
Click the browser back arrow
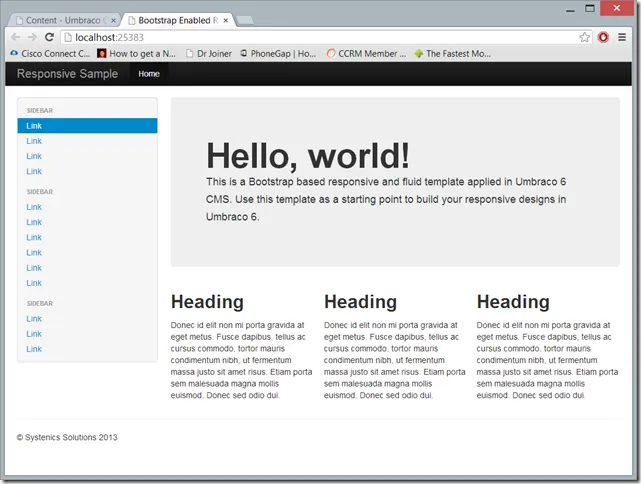coord(15,37)
